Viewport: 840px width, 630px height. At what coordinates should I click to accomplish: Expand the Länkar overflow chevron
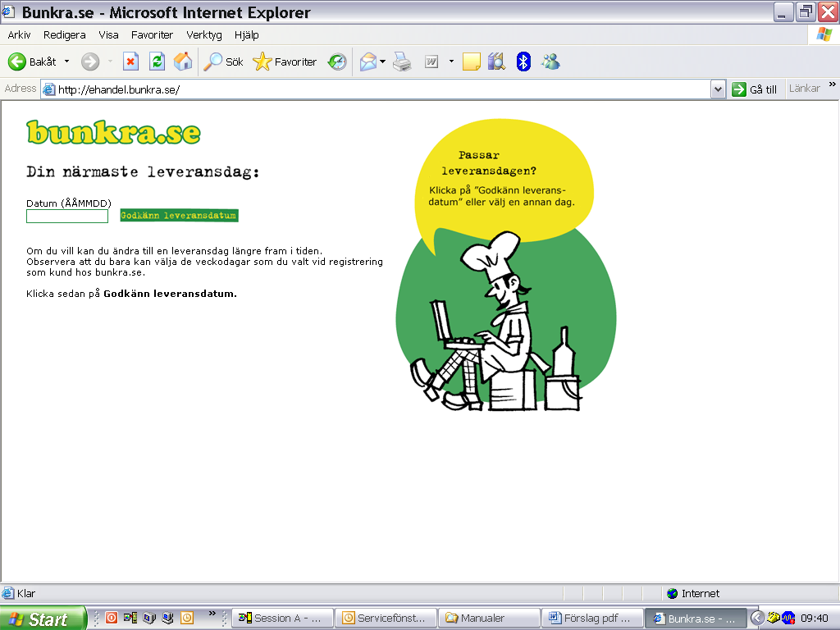(832, 84)
